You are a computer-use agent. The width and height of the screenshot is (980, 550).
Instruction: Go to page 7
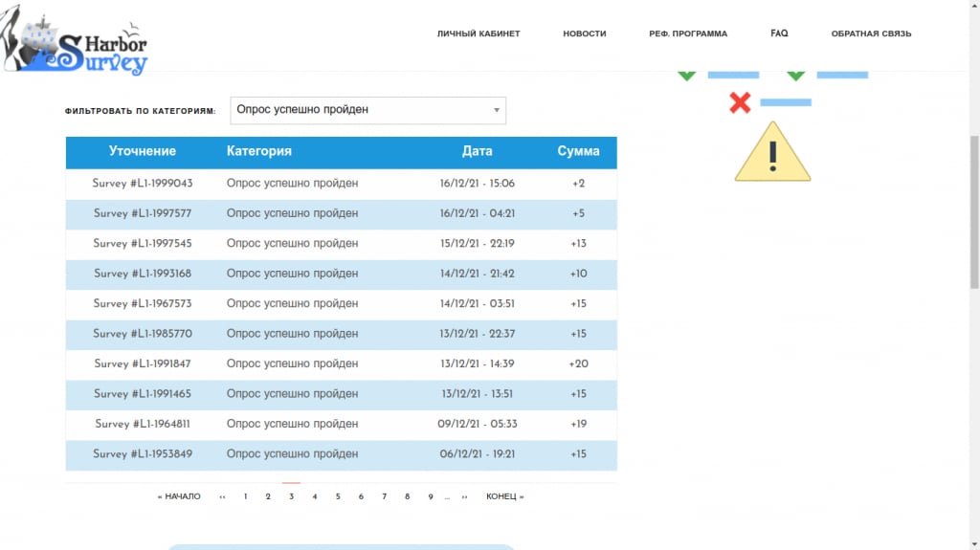point(384,496)
